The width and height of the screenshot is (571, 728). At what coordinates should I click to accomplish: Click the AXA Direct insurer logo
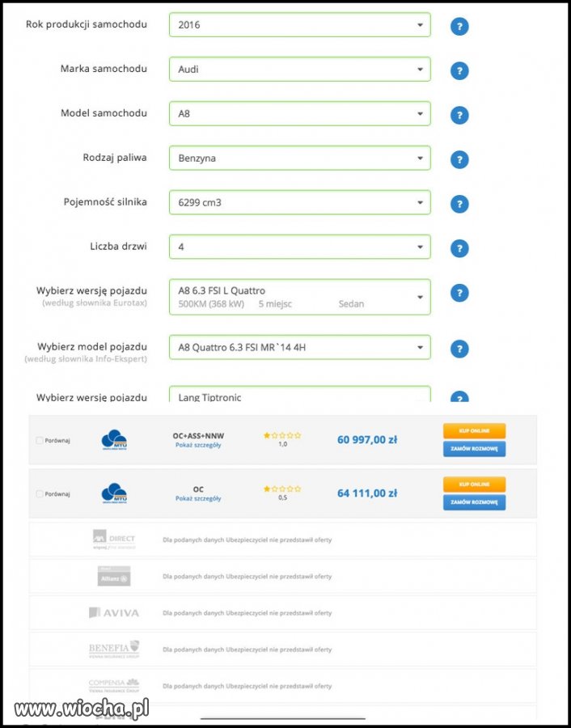pyautogui.click(x=114, y=540)
